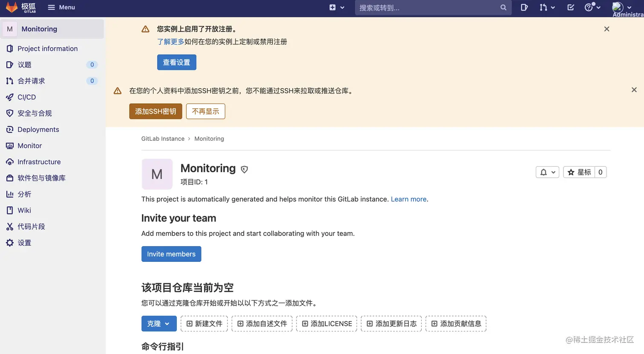Click the private shield icon beside Monitoring title
Image resolution: width=644 pixels, height=354 pixels.
pos(244,169)
